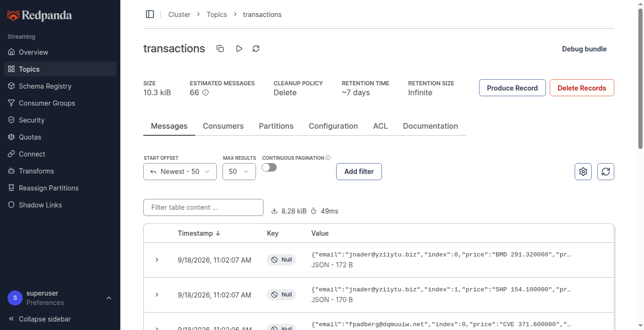Focus the Filter table content field

pyautogui.click(x=203, y=207)
